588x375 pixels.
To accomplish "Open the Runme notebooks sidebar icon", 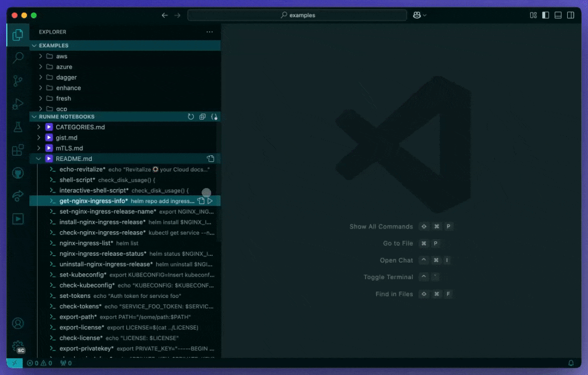I will click(x=18, y=219).
